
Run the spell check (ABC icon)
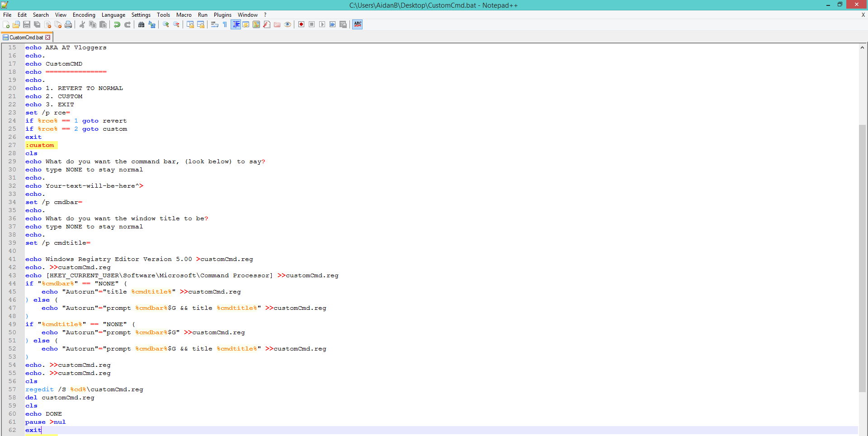point(357,24)
